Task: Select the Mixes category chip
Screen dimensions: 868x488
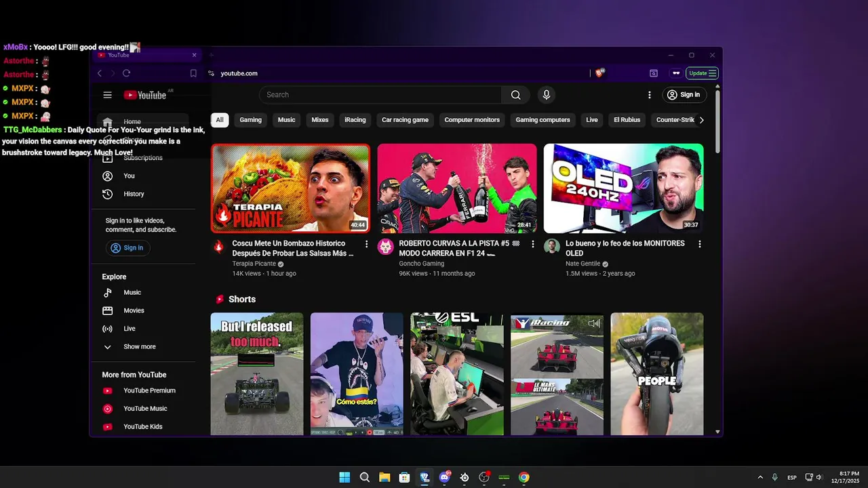Action: point(320,120)
